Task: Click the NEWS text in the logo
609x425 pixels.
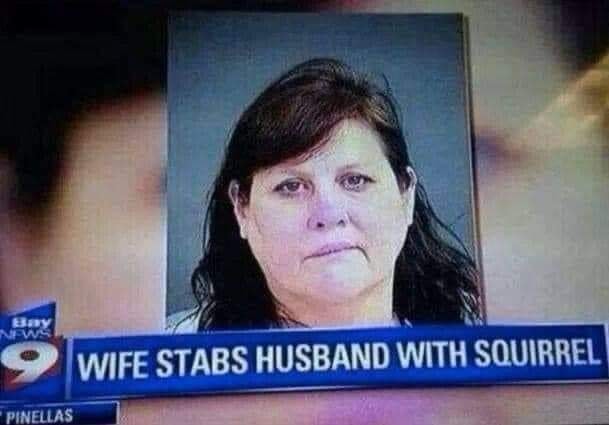Action: point(26,333)
